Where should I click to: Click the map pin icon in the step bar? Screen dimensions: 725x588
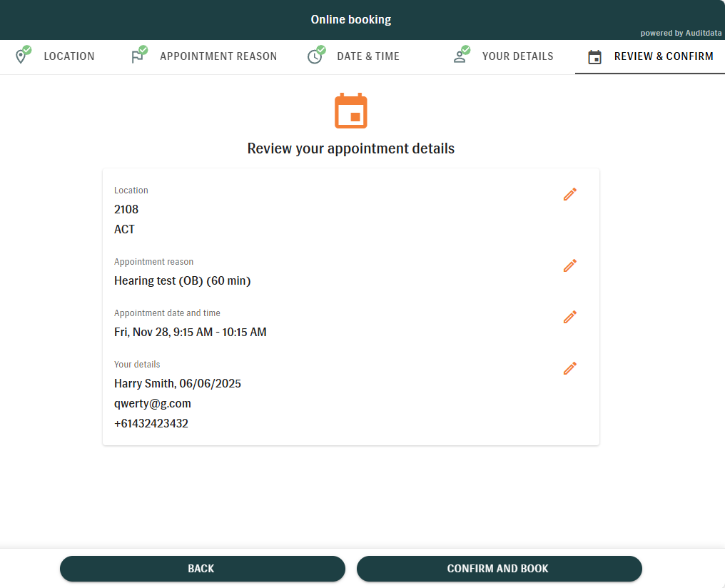point(21,57)
